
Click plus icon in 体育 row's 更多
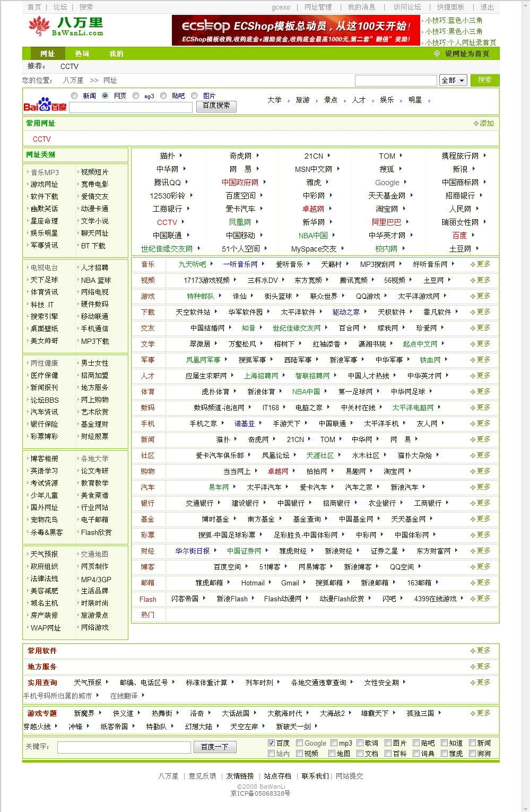473,392
